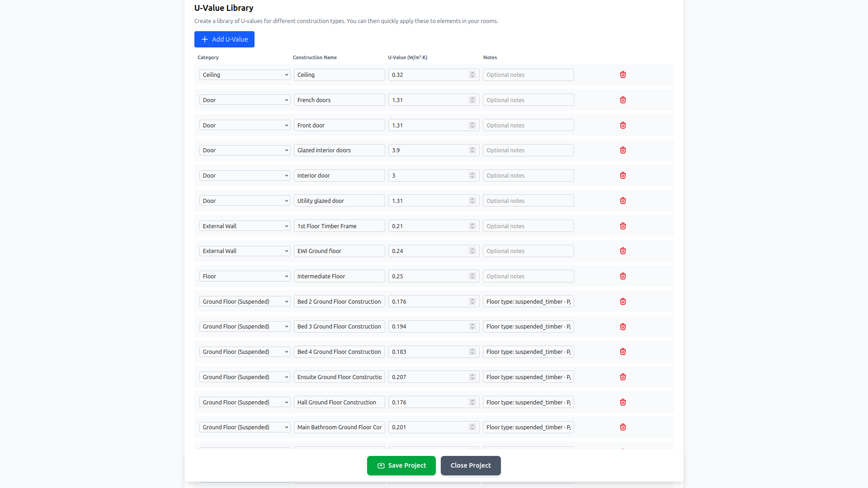
Task: Delete the French doors row
Action: coord(623,100)
